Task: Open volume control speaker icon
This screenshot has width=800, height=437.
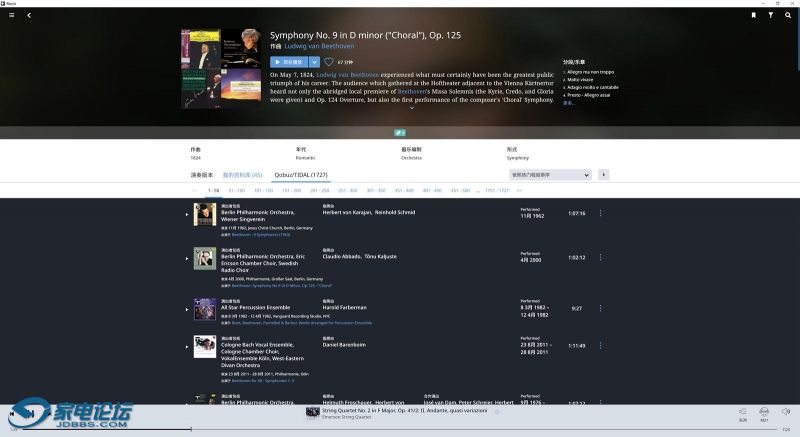Action: [786, 411]
